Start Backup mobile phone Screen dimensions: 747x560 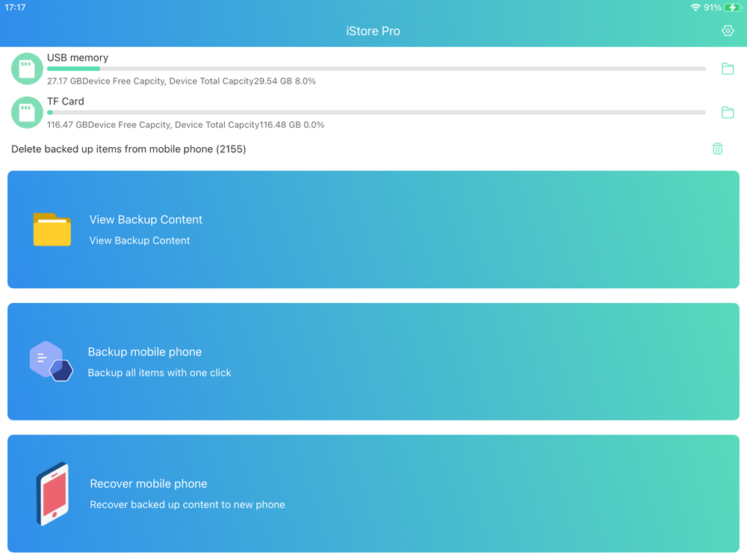click(x=373, y=361)
